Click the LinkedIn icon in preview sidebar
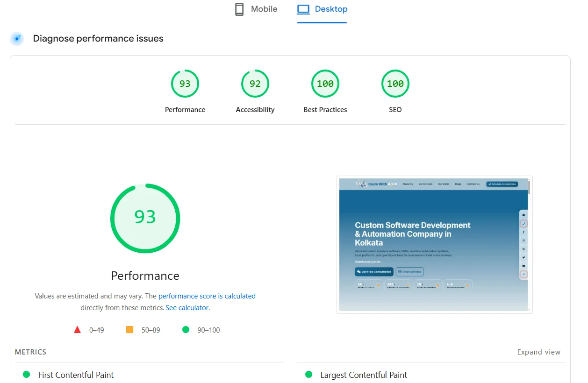Image resolution: width=588 pixels, height=383 pixels. click(x=524, y=249)
